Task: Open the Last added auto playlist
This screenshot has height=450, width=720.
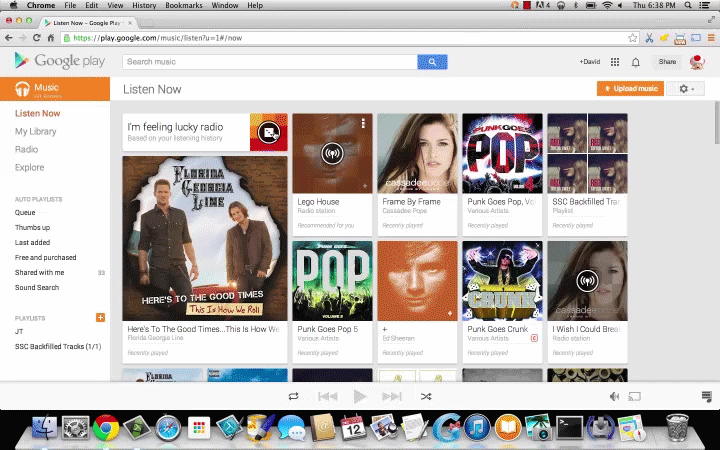Action: [x=32, y=242]
